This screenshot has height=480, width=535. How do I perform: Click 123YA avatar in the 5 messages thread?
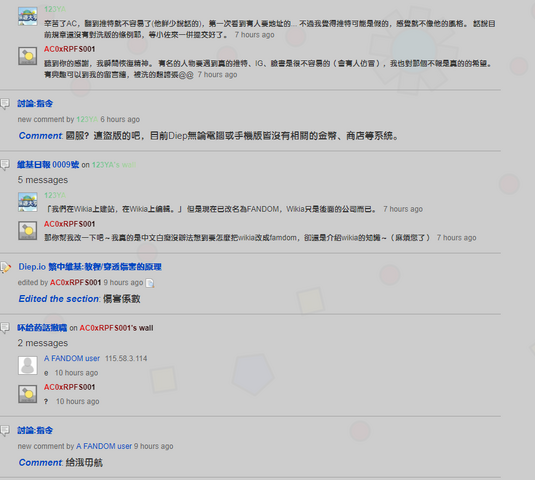coord(28,202)
